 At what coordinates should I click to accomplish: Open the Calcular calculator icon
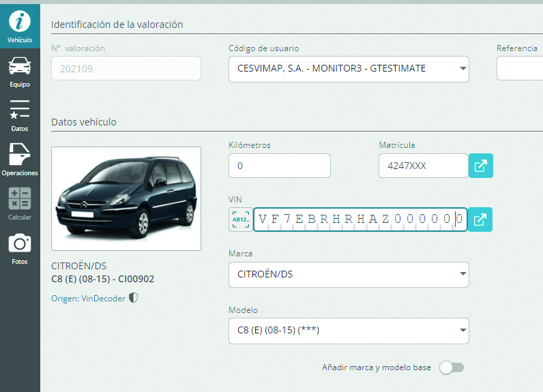coord(20,204)
